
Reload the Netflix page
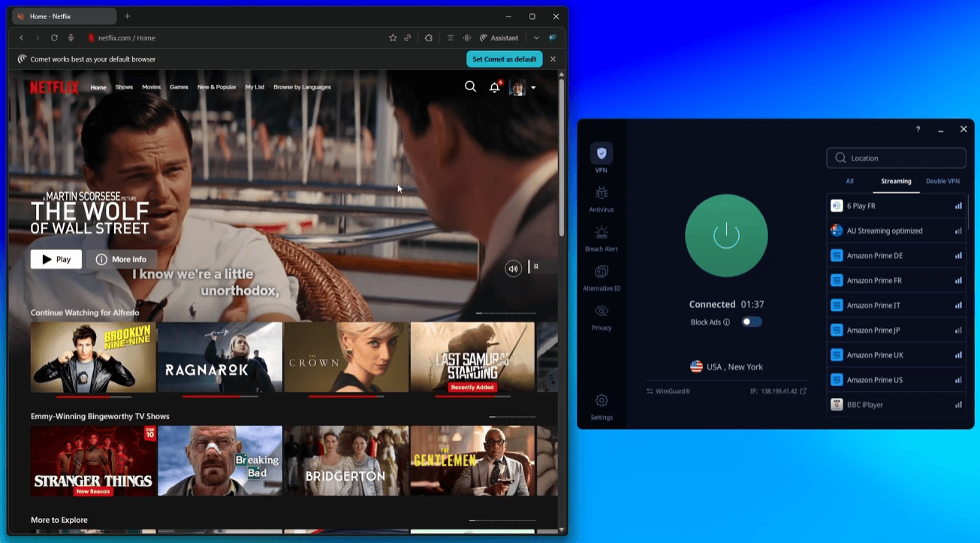tap(54, 38)
